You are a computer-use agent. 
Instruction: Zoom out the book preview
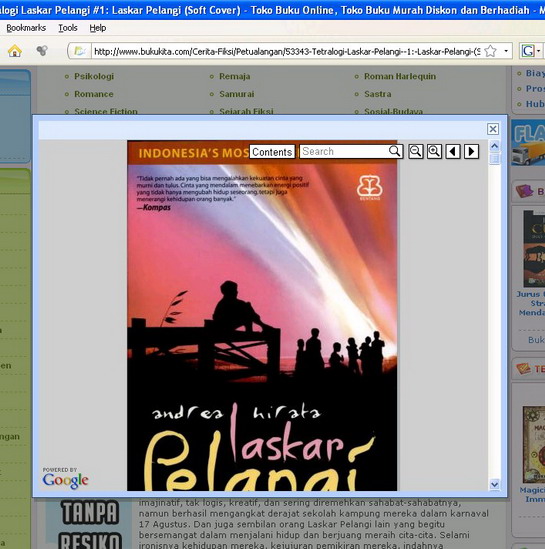click(415, 151)
